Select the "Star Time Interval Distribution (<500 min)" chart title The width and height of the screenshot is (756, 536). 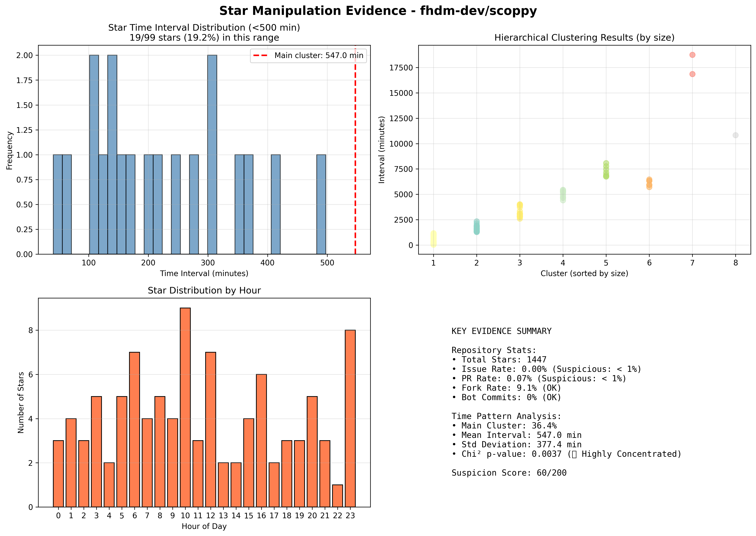204,28
